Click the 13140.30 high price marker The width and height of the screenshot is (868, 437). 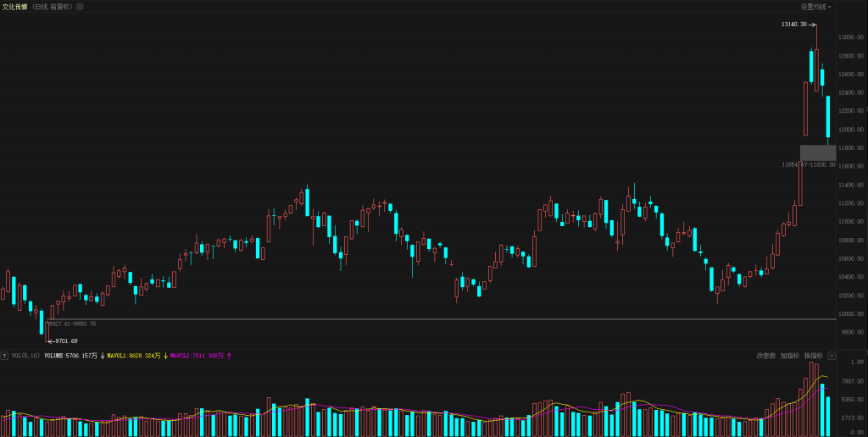794,25
